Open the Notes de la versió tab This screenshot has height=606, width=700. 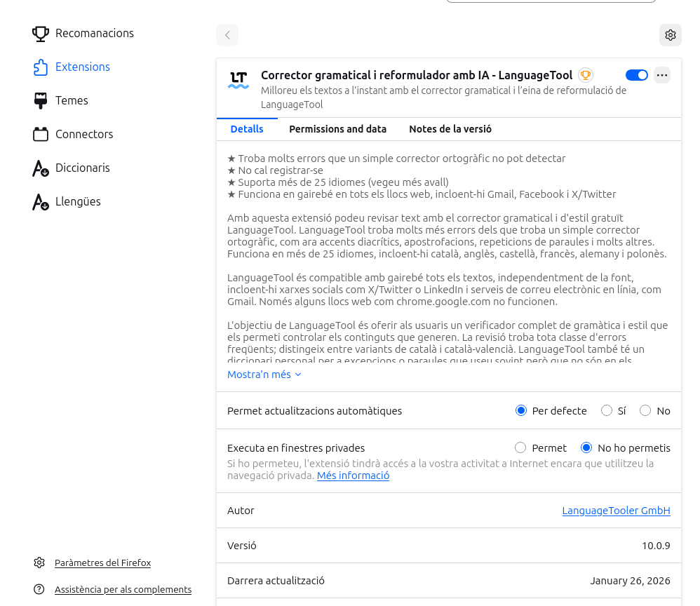pyautogui.click(x=450, y=129)
